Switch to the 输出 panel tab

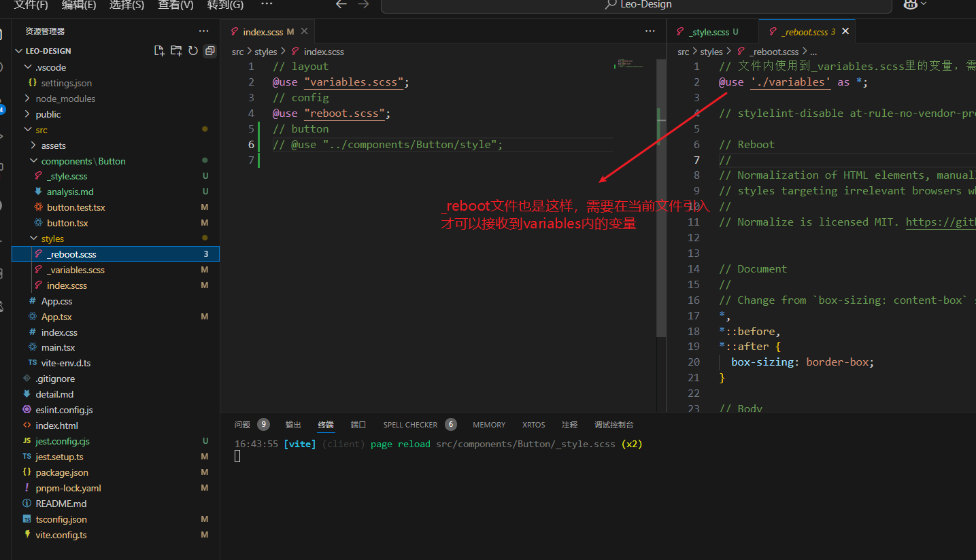(293, 425)
